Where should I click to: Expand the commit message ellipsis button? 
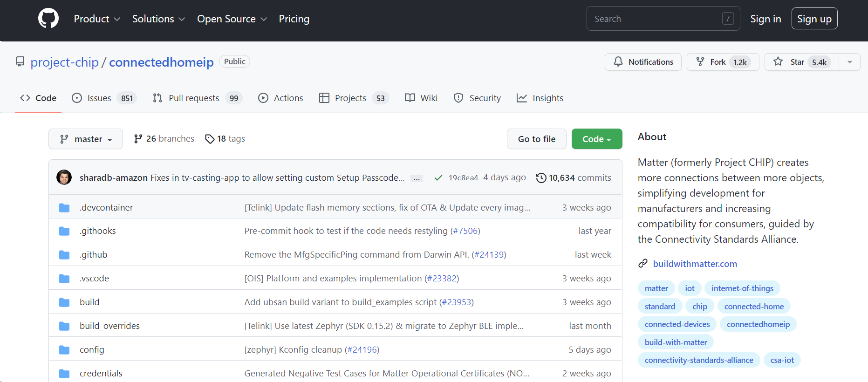click(x=417, y=178)
